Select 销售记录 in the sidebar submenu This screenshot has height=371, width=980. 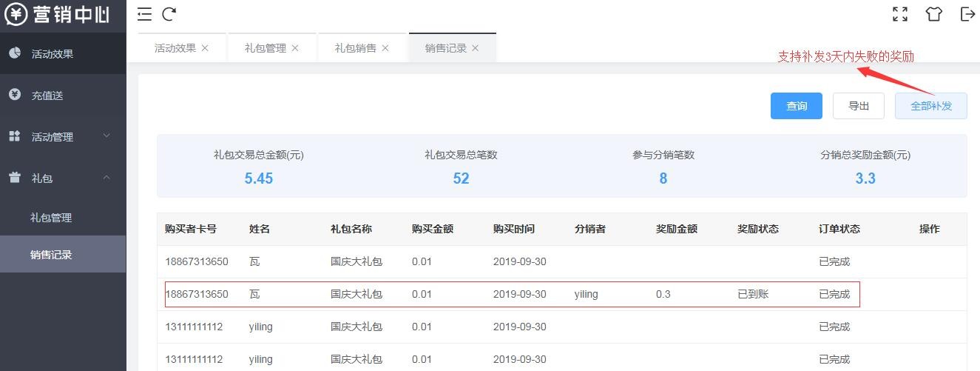(51, 255)
